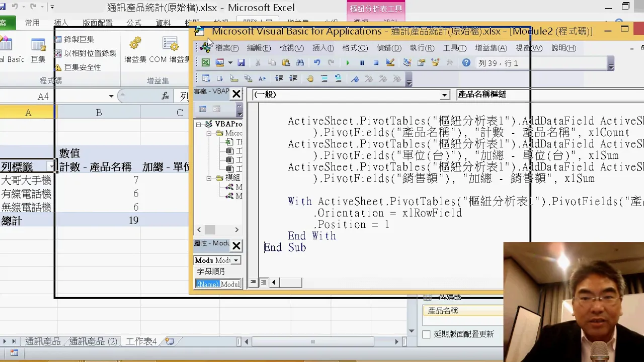
Task: Open Object Browser via toolbar icon
Action: (x=435, y=63)
